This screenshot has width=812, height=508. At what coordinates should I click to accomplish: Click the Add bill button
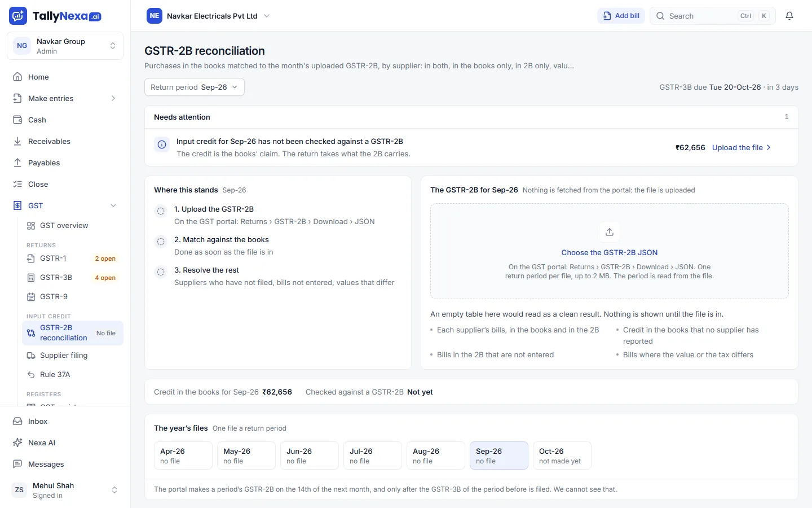(621, 16)
